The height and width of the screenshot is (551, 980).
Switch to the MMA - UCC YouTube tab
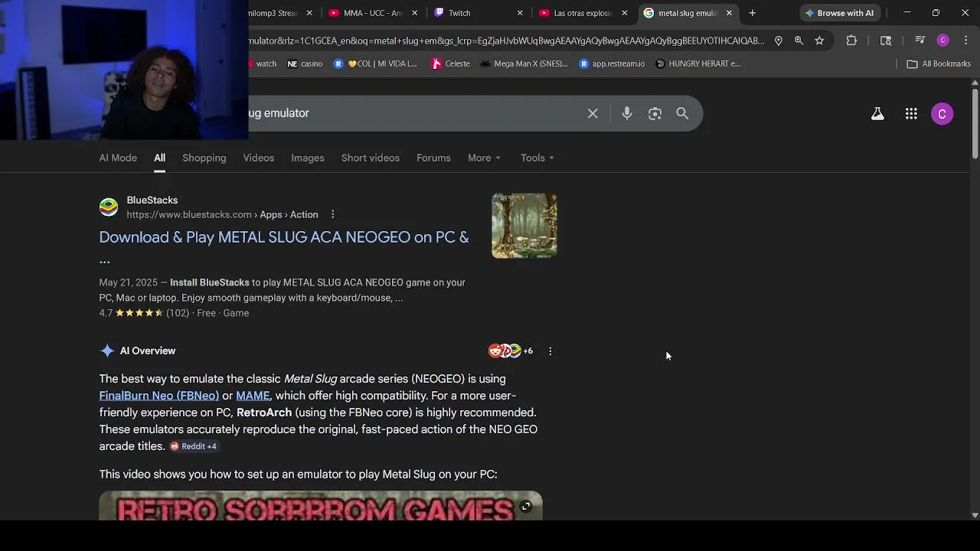372,13
